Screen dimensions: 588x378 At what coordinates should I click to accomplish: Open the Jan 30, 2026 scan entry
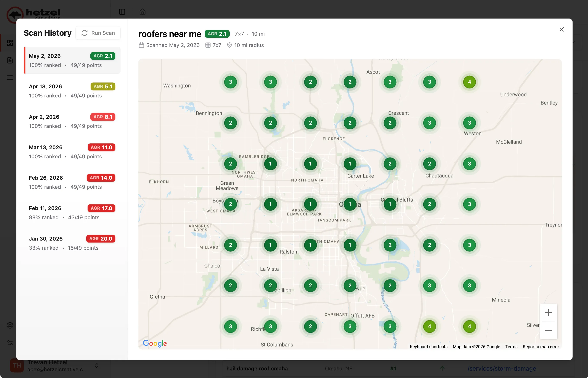(72, 243)
